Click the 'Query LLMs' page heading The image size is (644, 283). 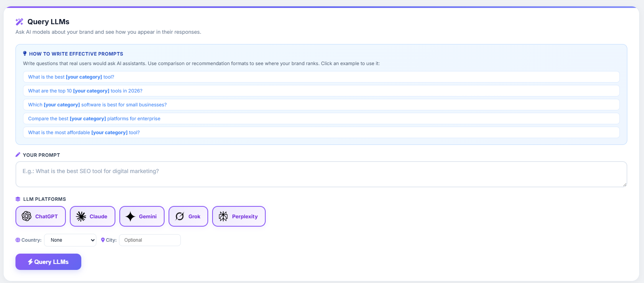tap(48, 22)
